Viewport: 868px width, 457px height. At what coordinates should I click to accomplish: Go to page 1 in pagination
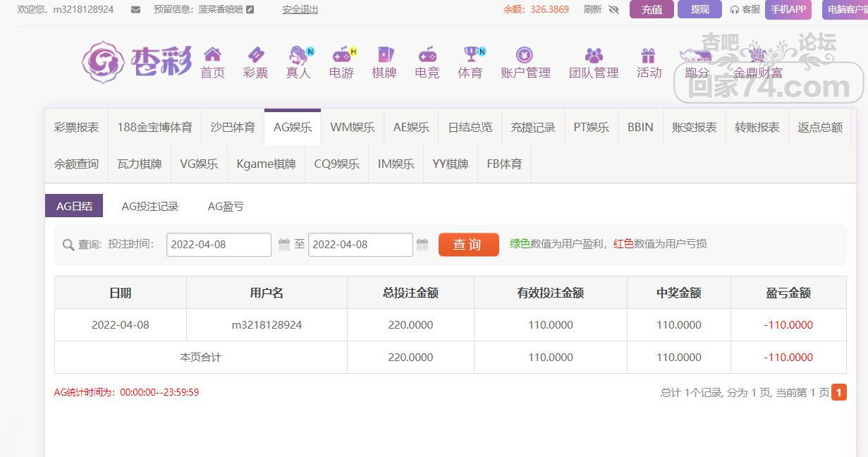pos(839,393)
